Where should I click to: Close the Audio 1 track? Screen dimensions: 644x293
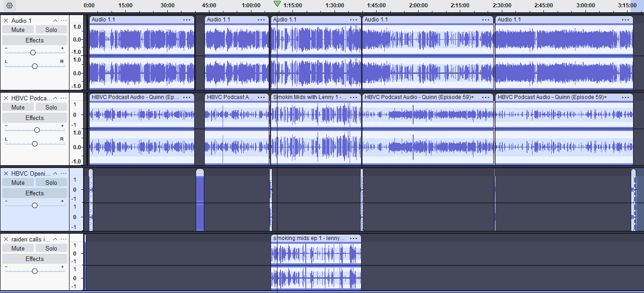click(6, 21)
